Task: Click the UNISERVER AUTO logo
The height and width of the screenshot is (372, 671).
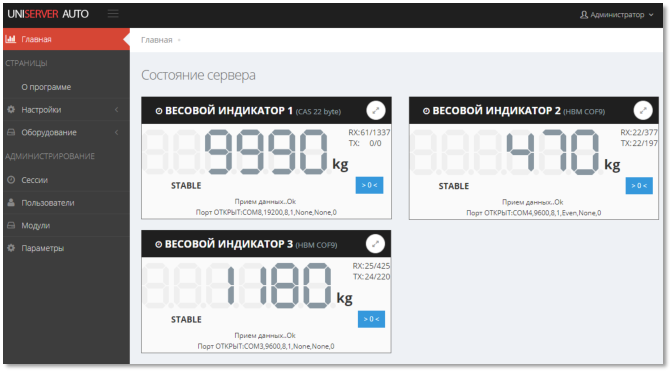Action: point(48,14)
